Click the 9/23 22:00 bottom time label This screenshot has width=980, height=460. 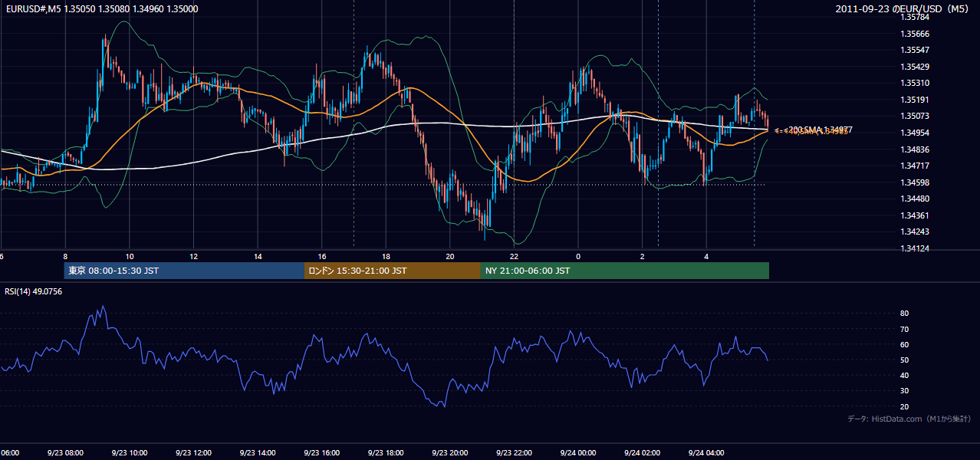(514, 453)
